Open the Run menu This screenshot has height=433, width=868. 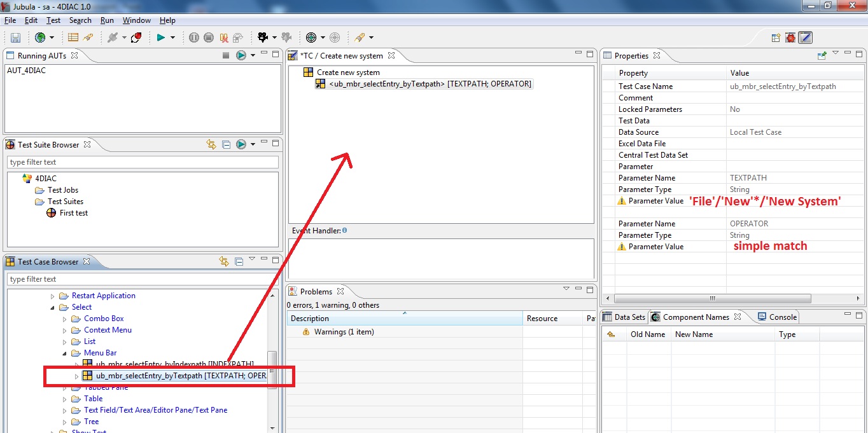[107, 20]
